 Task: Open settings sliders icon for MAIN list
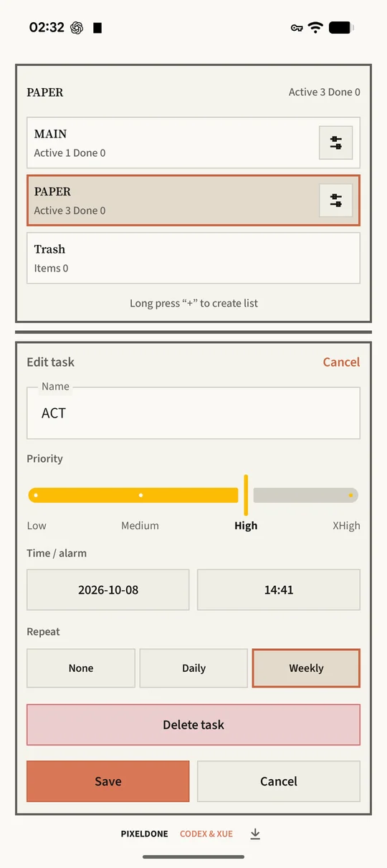[x=335, y=143]
